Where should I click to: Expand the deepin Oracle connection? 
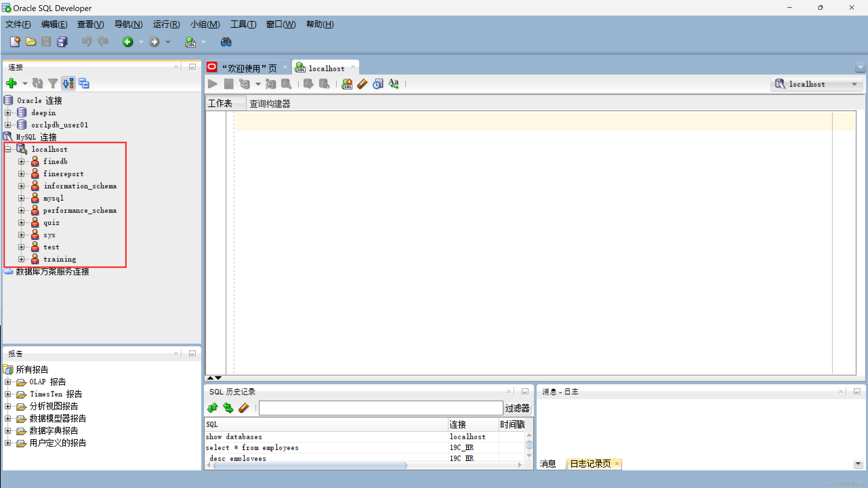coord(8,113)
